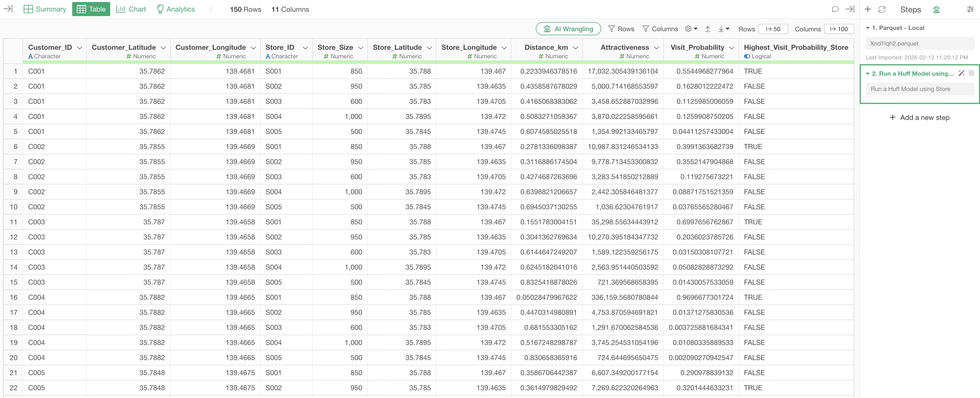Click the refresh steps icon
Screen dimensions: 980x398
tap(882, 10)
